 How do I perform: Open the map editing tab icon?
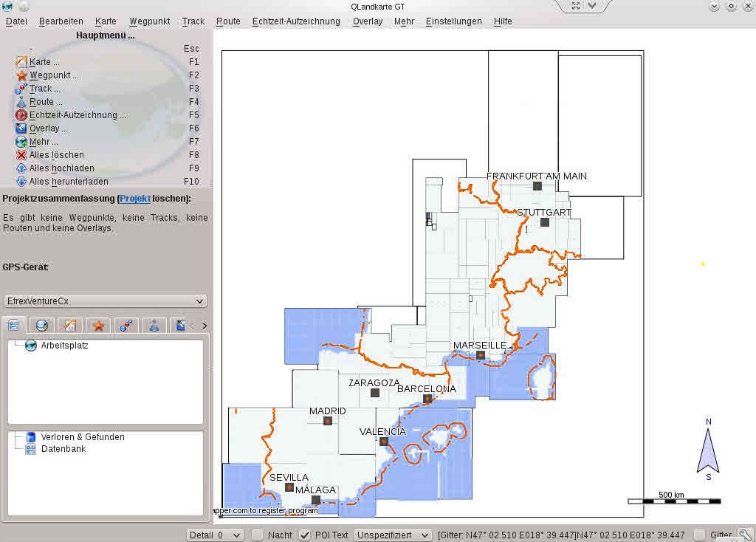69,325
